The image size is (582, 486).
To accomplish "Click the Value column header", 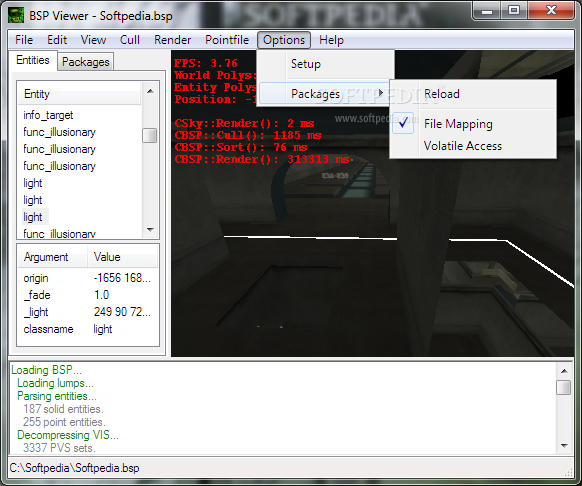I will click(122, 257).
